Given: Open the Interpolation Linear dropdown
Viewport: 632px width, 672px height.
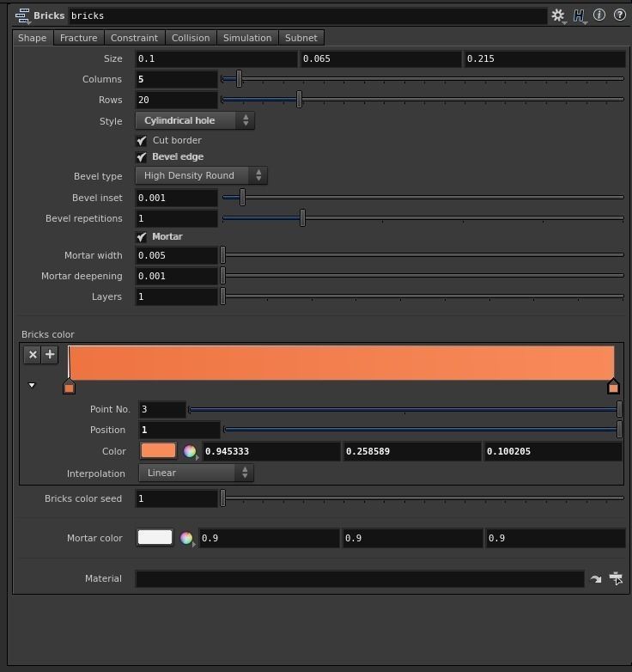Looking at the screenshot, I should point(196,473).
